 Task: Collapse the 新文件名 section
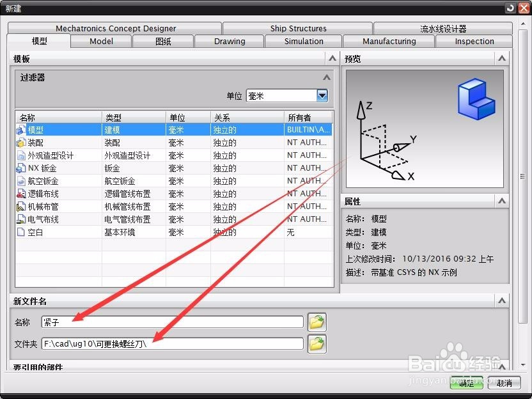(x=502, y=301)
